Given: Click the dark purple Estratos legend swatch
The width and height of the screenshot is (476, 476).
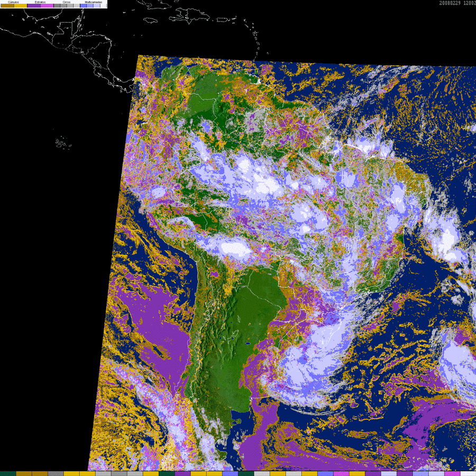Looking at the screenshot, I should pos(34,5).
